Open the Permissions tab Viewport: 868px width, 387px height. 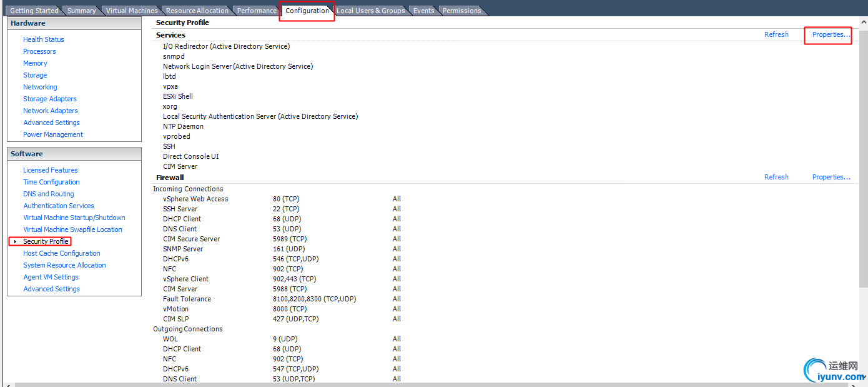[x=461, y=11]
